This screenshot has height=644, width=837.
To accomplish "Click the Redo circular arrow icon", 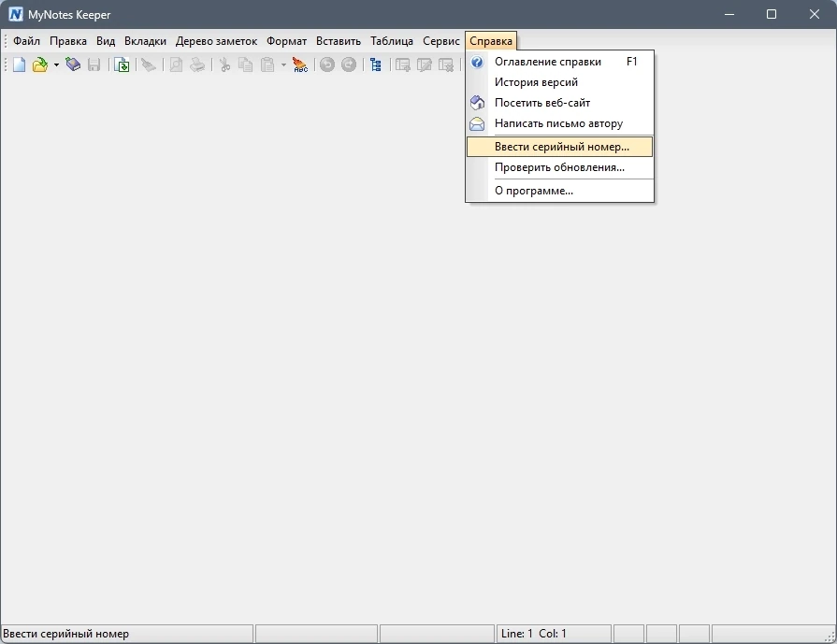I will 349,65.
